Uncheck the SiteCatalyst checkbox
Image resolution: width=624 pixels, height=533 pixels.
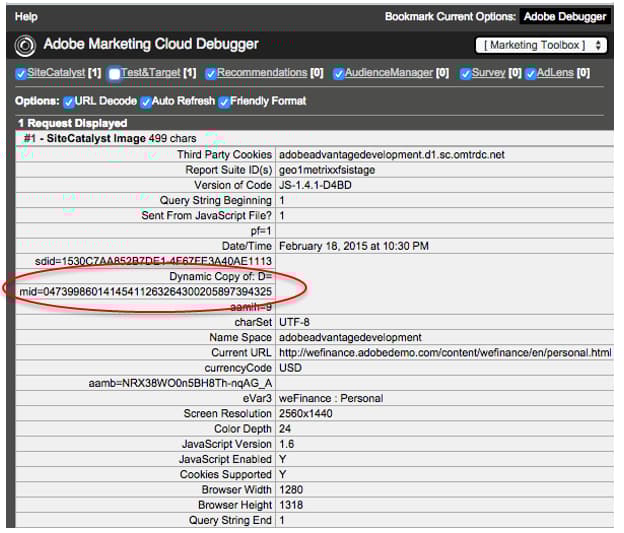coord(21,74)
